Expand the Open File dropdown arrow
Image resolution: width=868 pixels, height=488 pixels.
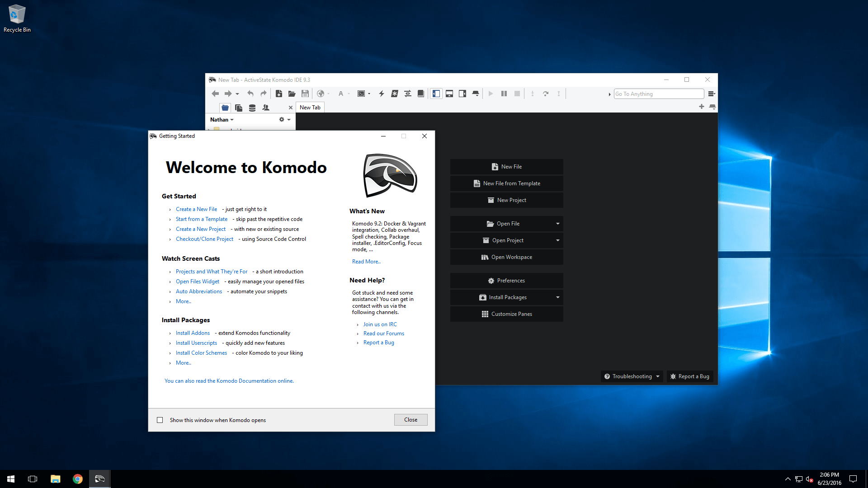(x=558, y=224)
